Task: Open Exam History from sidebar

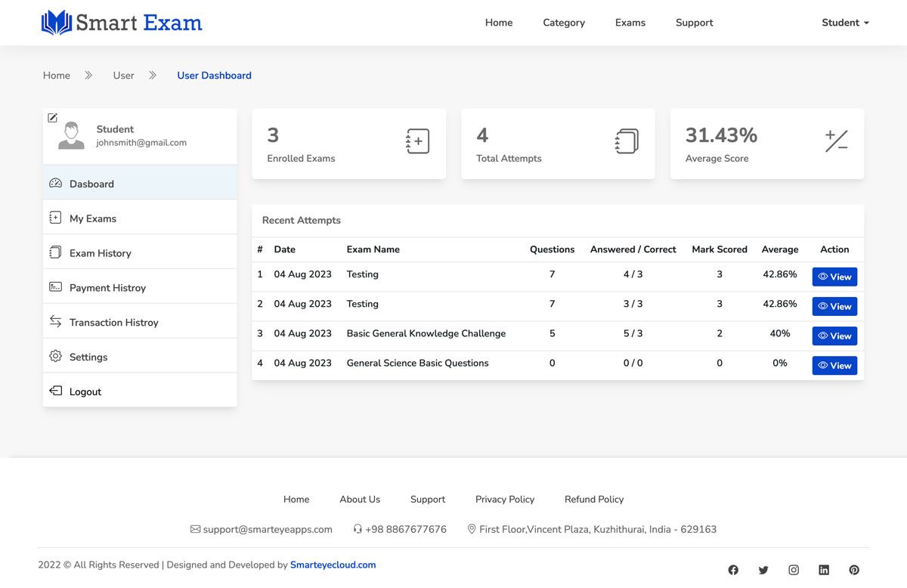Action: (x=100, y=253)
